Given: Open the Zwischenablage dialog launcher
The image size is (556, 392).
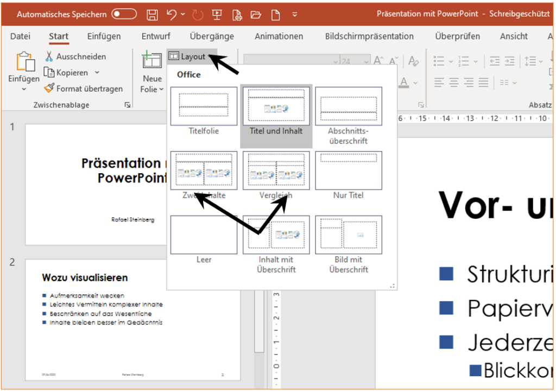Looking at the screenshot, I should click(x=127, y=105).
